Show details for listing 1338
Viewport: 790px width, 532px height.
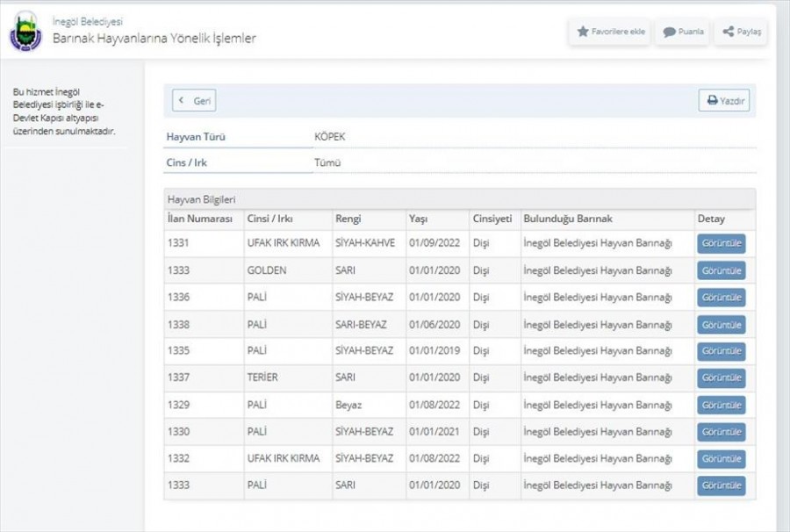[721, 325]
